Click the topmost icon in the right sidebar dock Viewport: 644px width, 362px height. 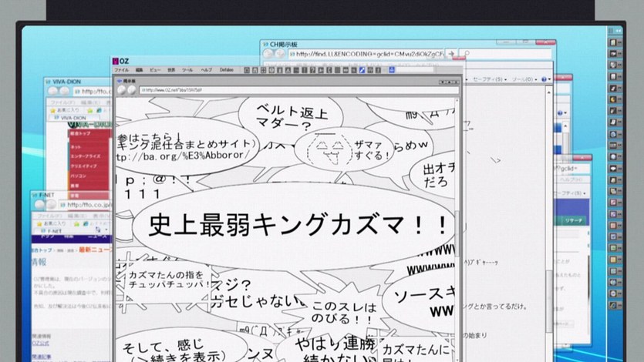coord(614,41)
